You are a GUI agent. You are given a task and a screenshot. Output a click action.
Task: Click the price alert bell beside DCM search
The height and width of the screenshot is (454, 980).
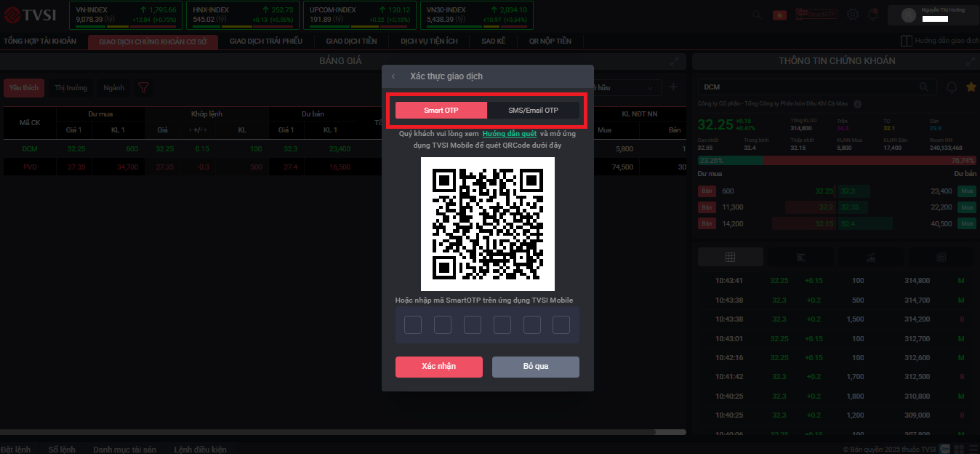click(x=951, y=87)
